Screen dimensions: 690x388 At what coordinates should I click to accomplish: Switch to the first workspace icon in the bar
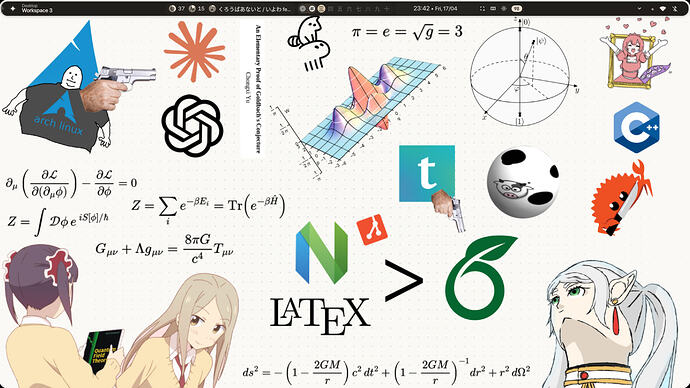(303, 8)
